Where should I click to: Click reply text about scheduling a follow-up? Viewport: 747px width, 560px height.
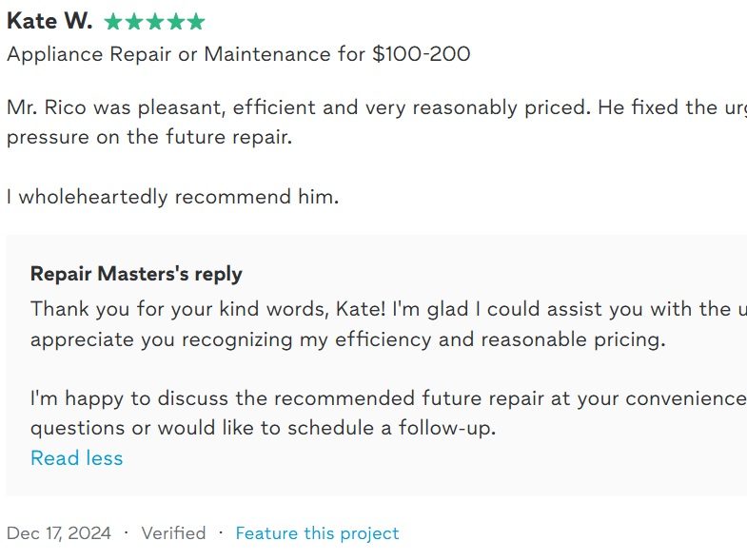coord(263,428)
